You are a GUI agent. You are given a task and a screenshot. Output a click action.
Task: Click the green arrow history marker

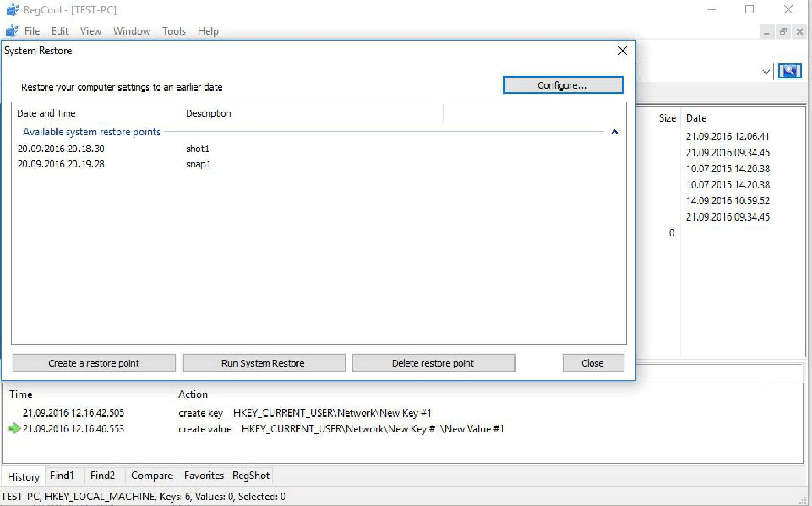tap(14, 428)
